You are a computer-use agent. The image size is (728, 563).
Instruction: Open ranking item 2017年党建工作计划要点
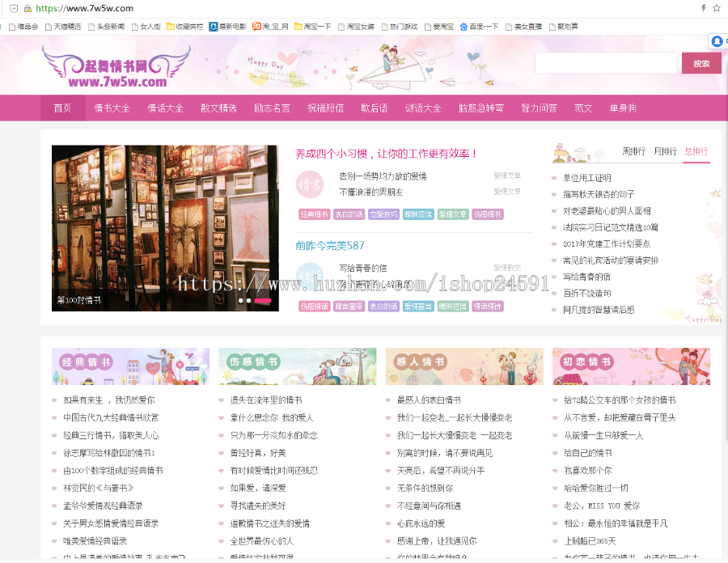pyautogui.click(x=607, y=243)
